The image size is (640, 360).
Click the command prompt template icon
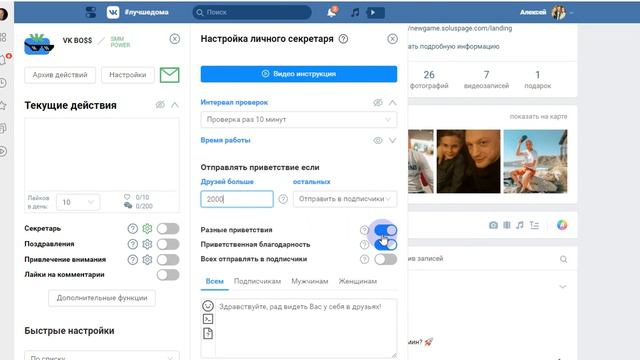coord(208,319)
